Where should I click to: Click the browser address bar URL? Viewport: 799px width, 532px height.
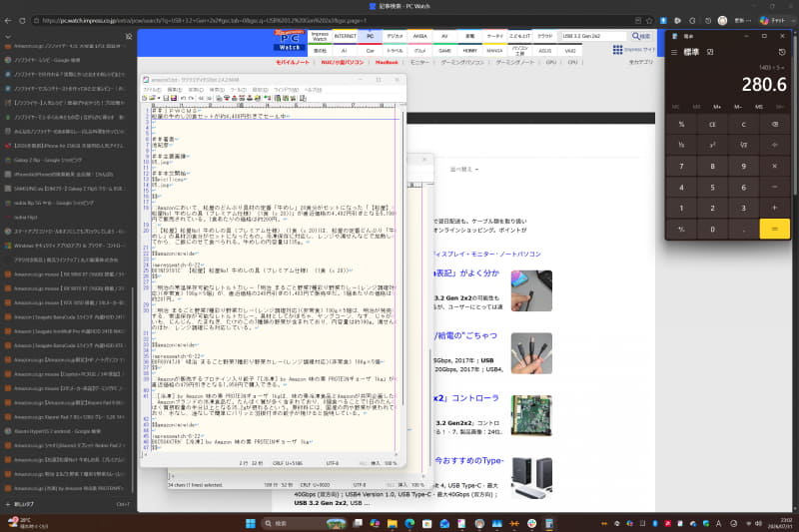click(204, 21)
